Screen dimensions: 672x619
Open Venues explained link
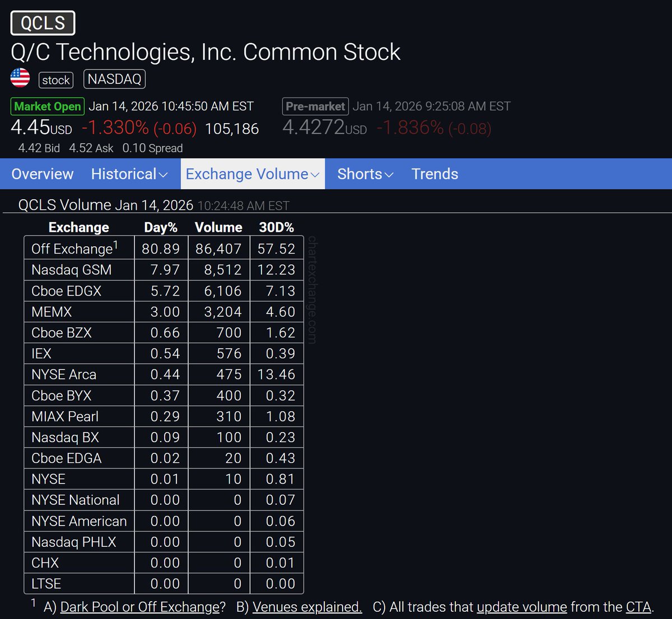coord(307,607)
